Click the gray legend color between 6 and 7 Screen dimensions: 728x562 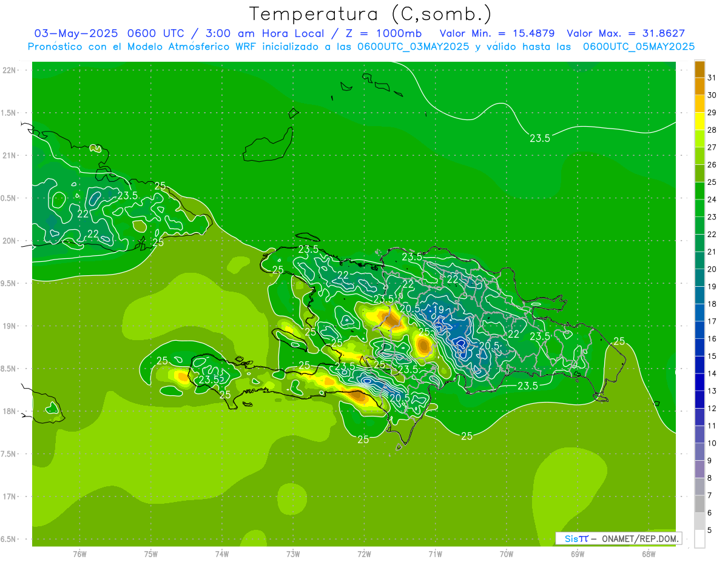point(699,504)
